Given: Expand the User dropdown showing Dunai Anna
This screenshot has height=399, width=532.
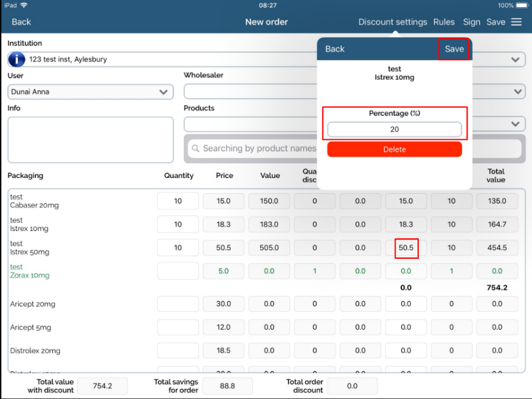Looking at the screenshot, I should coord(163,92).
